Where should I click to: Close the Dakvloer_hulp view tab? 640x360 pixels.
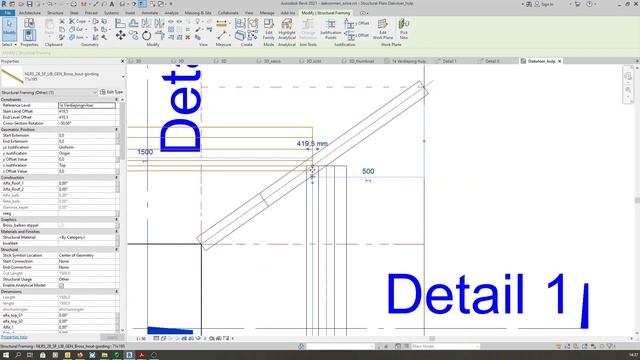[560, 61]
